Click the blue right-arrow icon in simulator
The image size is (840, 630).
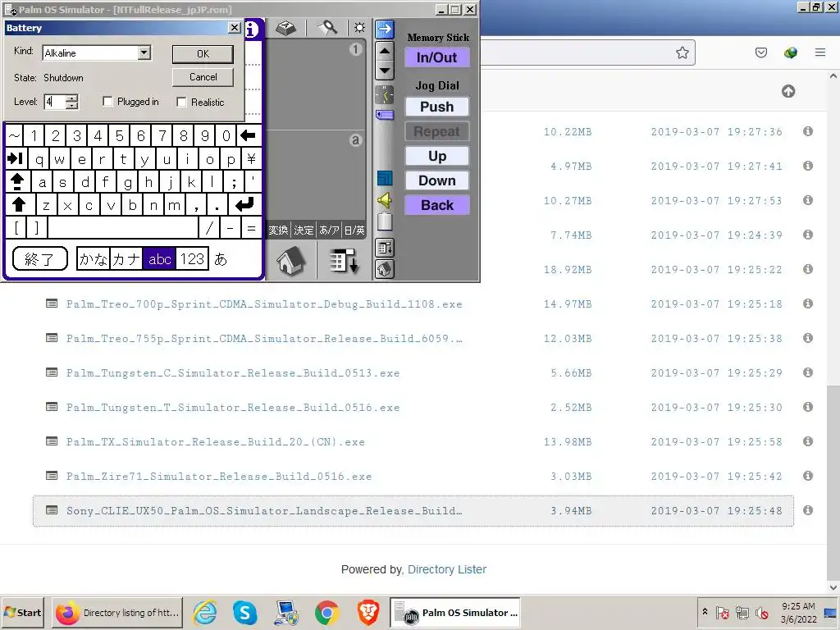click(384, 29)
